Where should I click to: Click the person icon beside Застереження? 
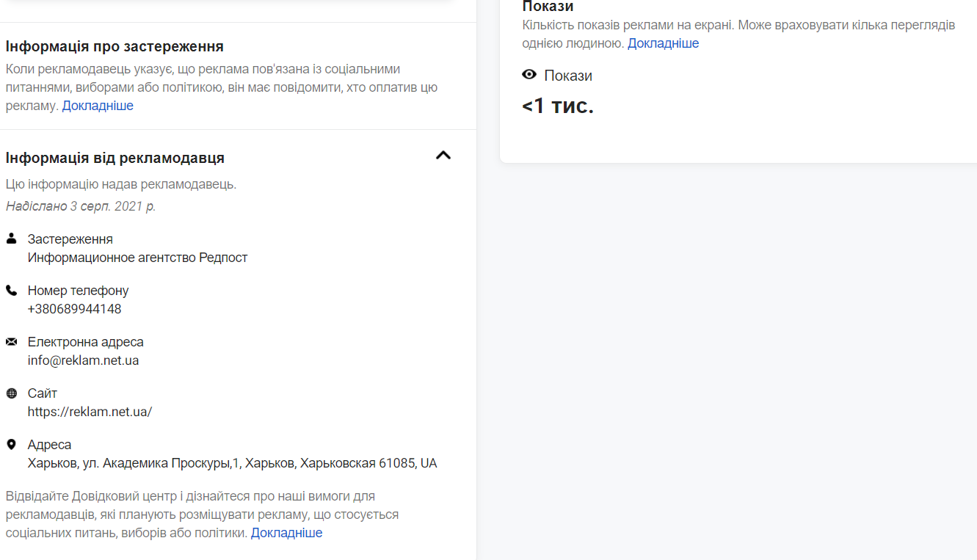click(11, 239)
